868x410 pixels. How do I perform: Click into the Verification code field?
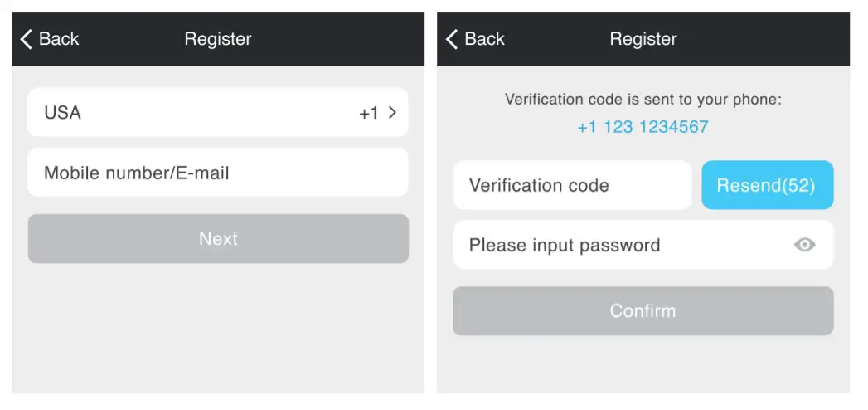coord(572,185)
